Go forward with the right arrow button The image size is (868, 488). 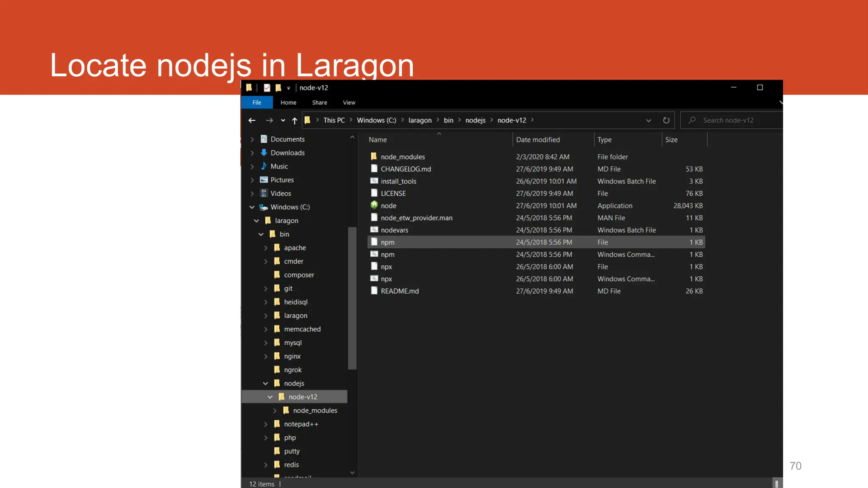(x=269, y=120)
